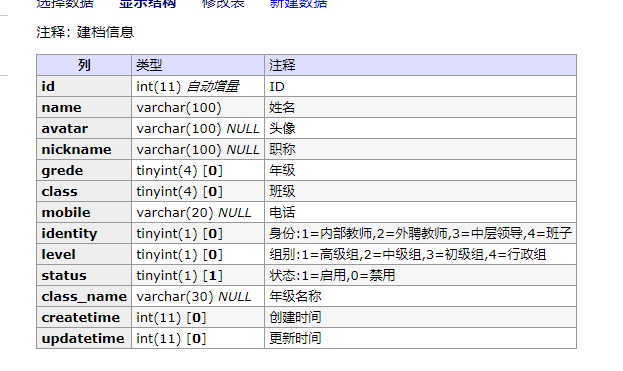Image resolution: width=623 pixels, height=371 pixels.
Task: Click the int(11) 自动增量 type cell
Action: (198, 86)
